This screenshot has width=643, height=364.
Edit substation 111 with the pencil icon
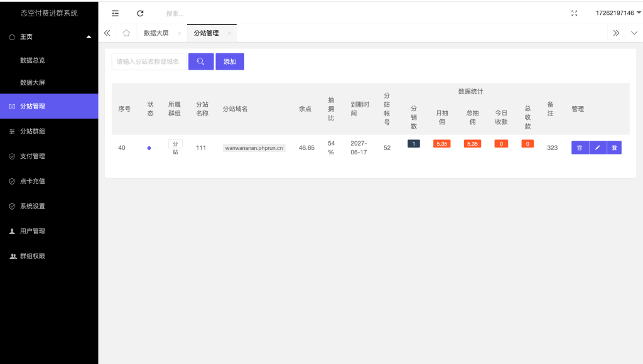click(597, 147)
